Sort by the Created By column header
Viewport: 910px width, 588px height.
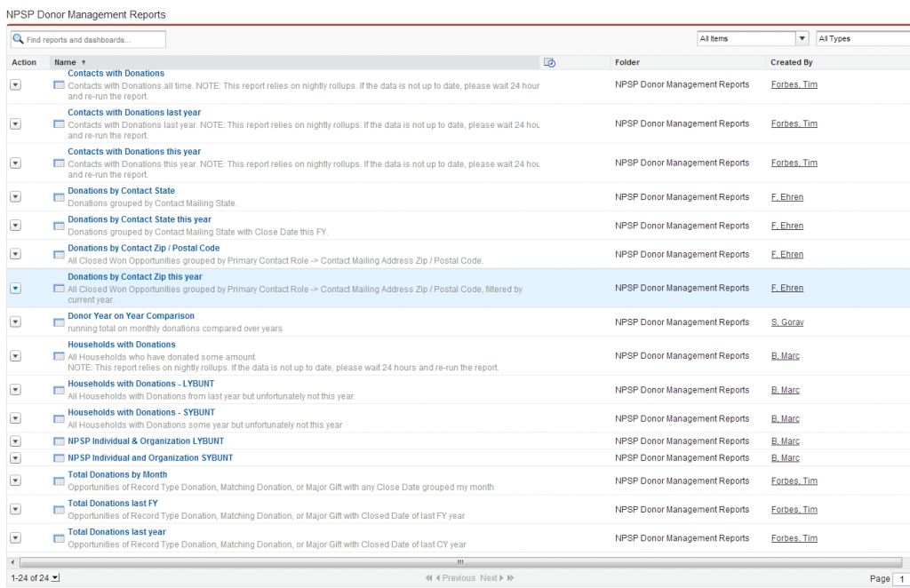pos(792,62)
